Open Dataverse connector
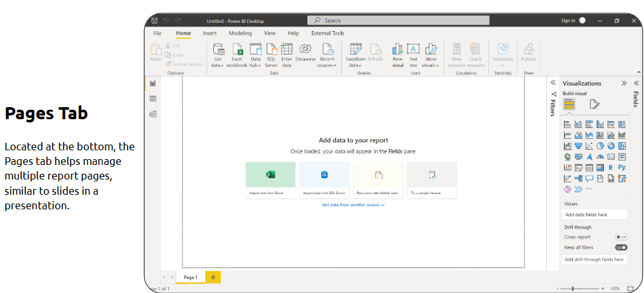The image size is (644, 293). [x=305, y=53]
